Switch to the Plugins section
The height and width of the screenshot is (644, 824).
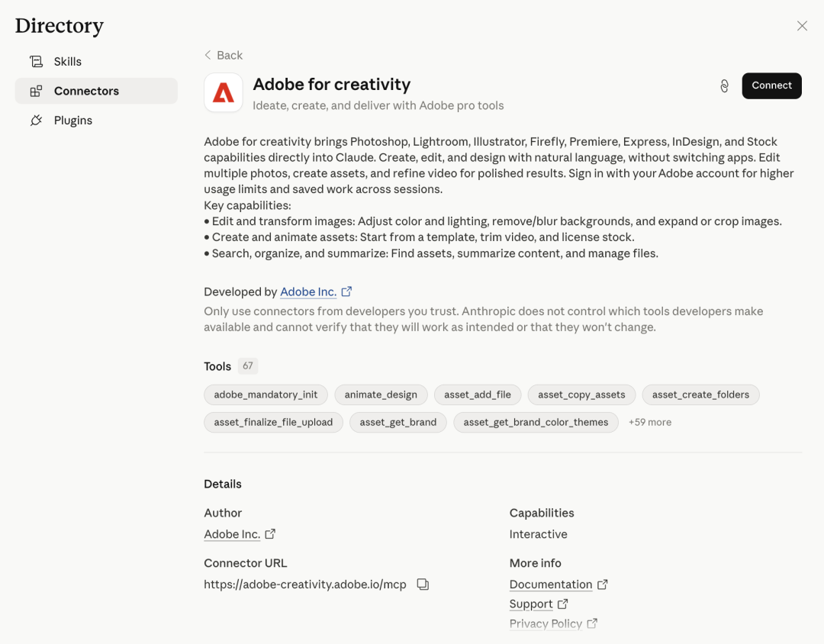(73, 121)
